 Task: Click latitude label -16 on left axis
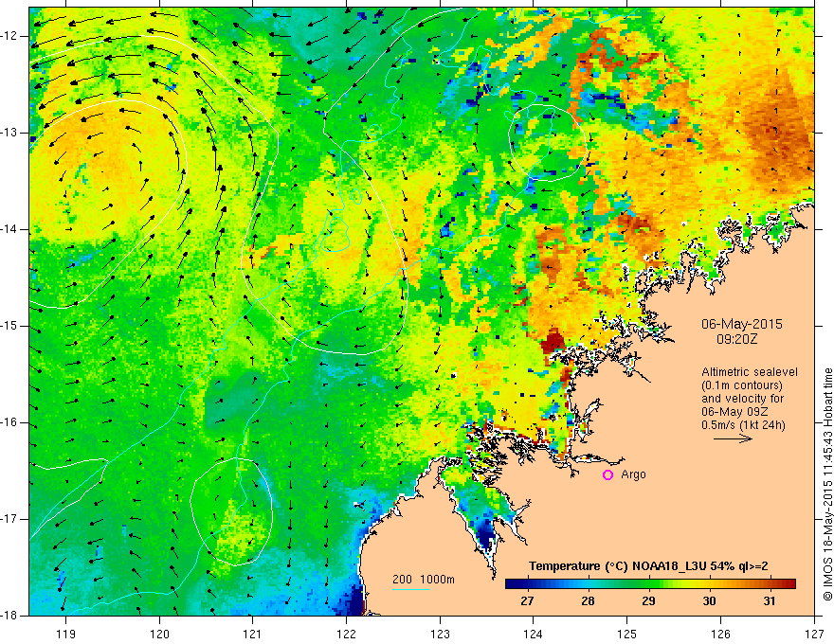(9, 422)
